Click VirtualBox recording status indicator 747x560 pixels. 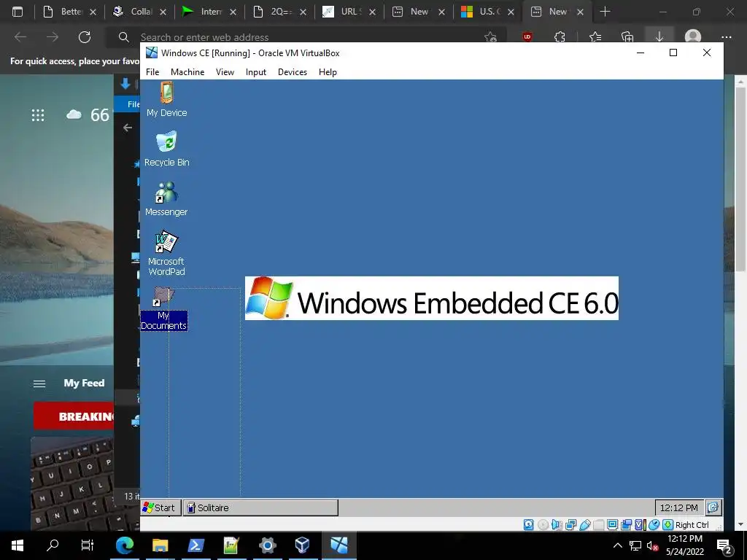pyautogui.click(x=626, y=525)
